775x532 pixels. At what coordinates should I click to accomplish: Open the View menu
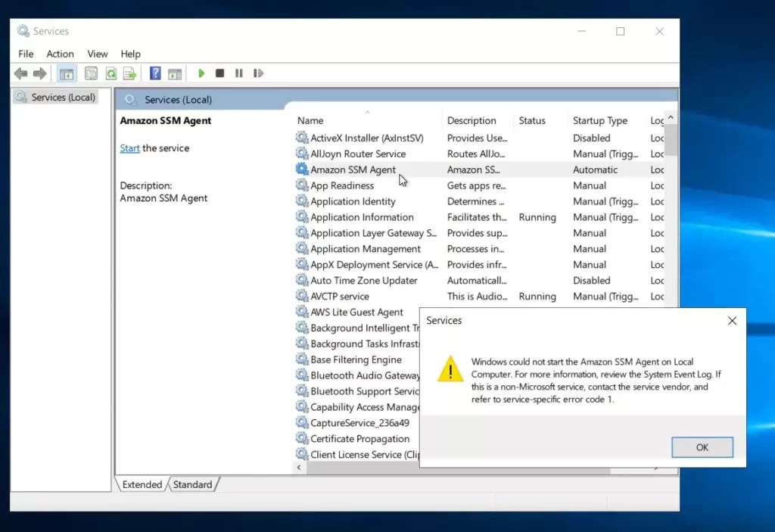(97, 54)
